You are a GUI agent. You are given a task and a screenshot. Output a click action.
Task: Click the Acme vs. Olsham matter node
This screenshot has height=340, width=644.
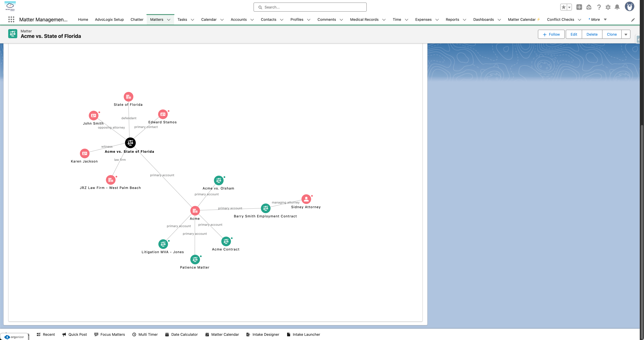[218, 180]
